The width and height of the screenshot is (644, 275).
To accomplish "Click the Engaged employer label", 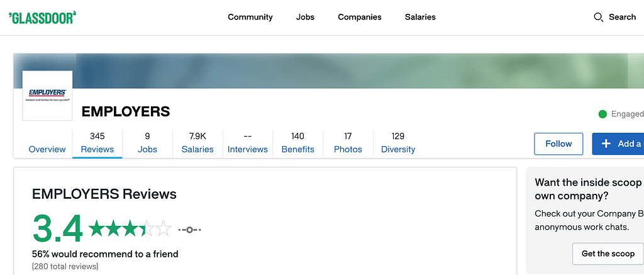I will 627,115.
